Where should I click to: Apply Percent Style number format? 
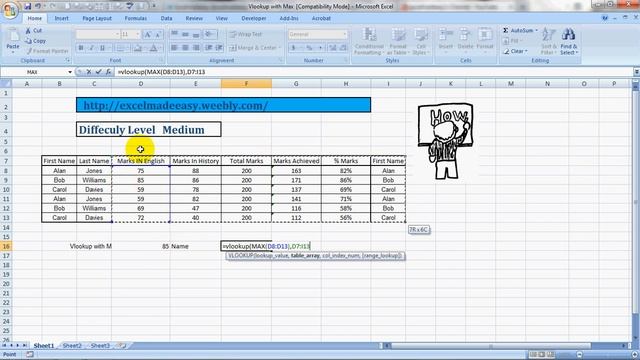click(x=309, y=48)
